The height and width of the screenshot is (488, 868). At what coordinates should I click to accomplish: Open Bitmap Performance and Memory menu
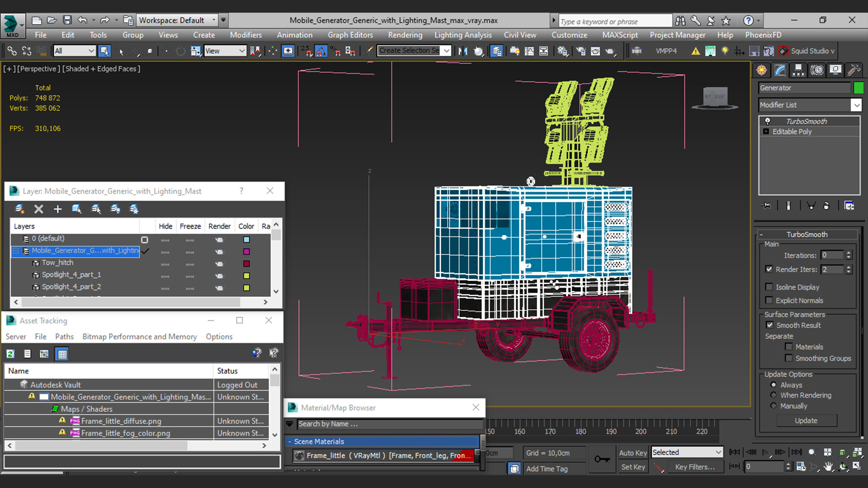click(x=139, y=337)
